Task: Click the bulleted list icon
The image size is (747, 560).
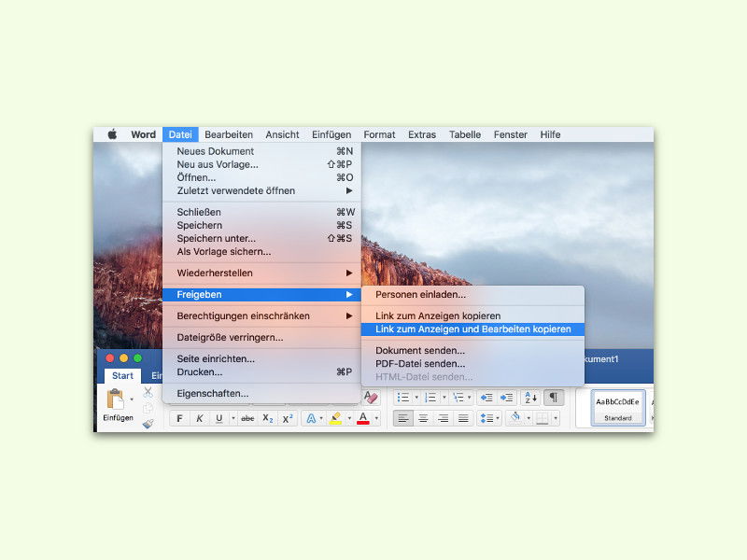Action: point(403,398)
